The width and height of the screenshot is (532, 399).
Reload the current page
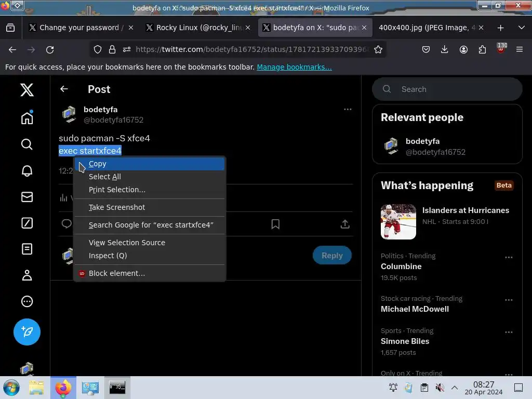point(50,49)
